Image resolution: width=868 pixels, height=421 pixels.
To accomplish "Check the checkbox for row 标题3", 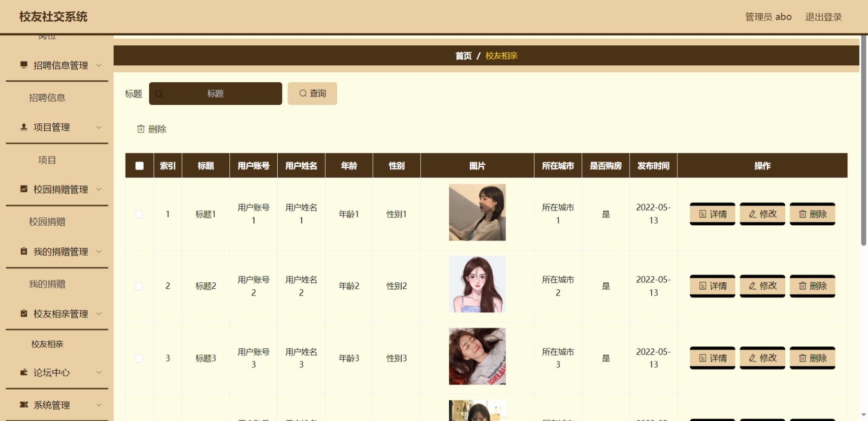I will [x=138, y=358].
